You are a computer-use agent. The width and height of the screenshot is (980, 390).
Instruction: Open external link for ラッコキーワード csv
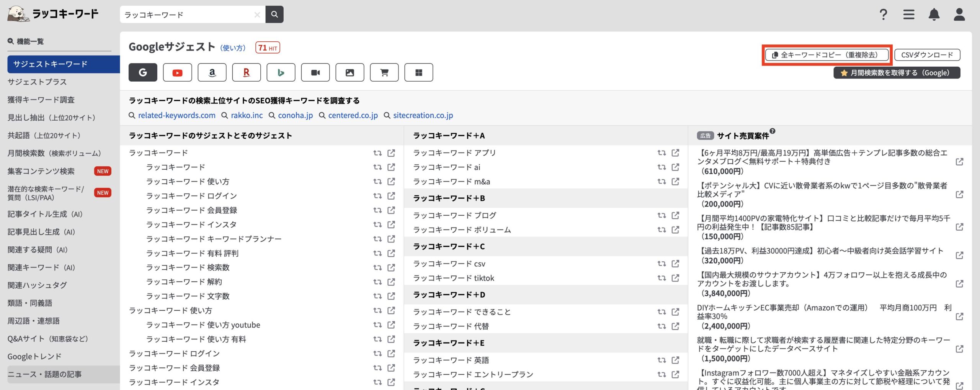(x=676, y=264)
